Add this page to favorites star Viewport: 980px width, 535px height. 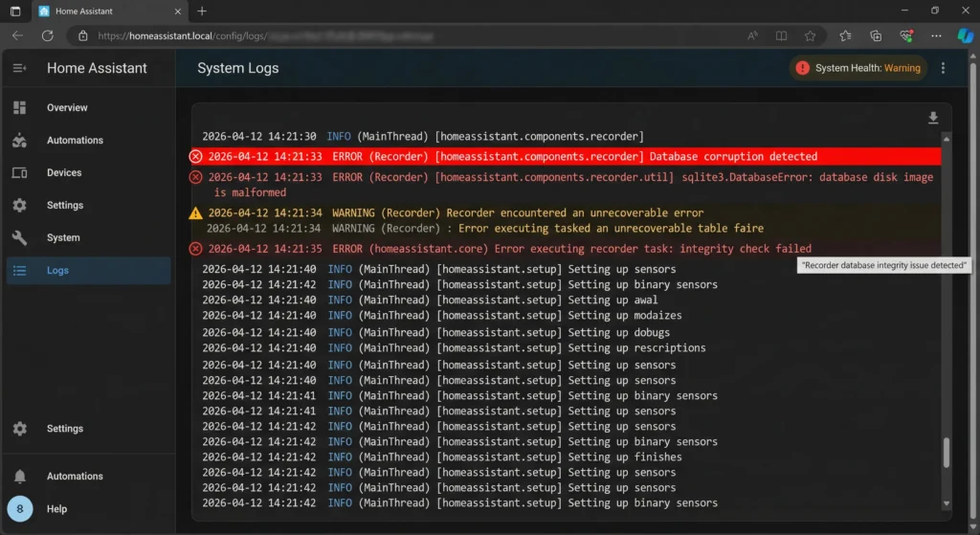point(810,35)
